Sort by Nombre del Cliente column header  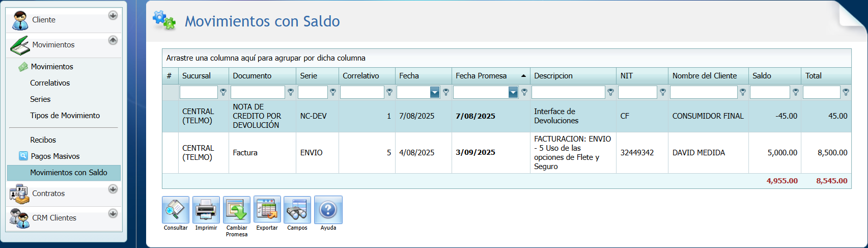(708, 76)
